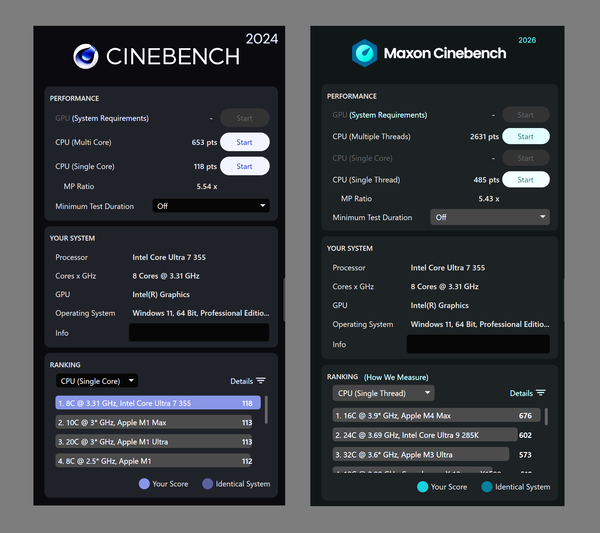Start CPU (Single Thread) test in Cinebench 2026
600x533 pixels.
(525, 179)
